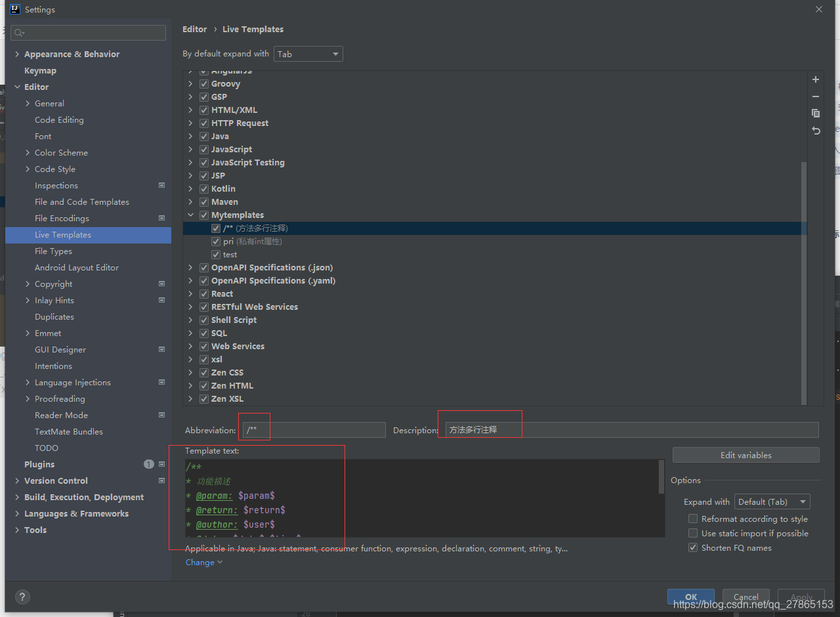840x617 pixels.
Task: Collapse the Mytemplates group
Action: [x=190, y=215]
